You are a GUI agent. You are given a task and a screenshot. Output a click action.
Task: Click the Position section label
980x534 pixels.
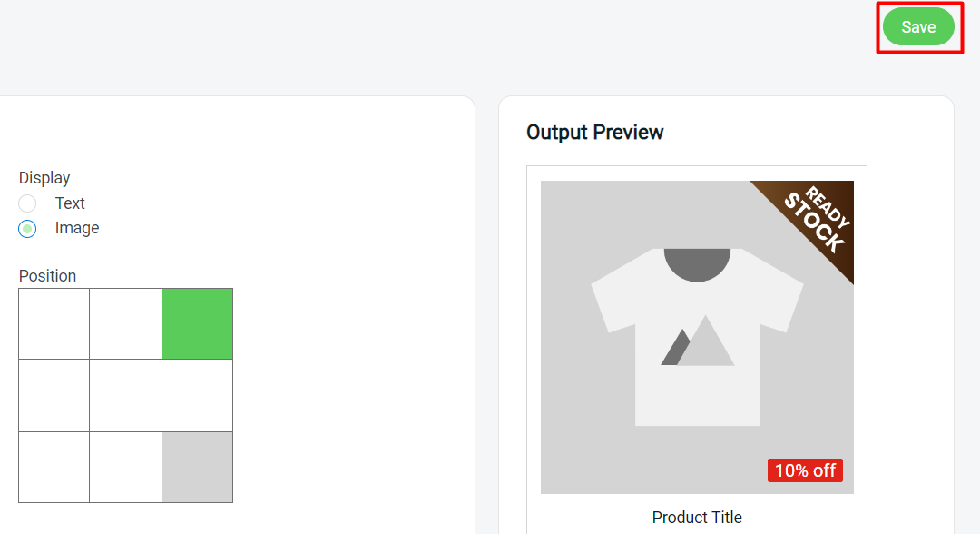coord(47,275)
